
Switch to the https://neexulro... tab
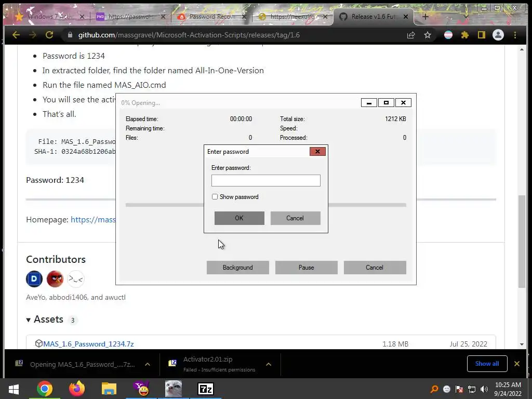click(292, 17)
